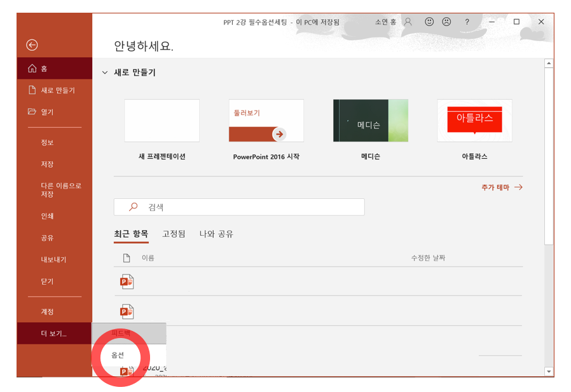Open help with question mark icon
The width and height of the screenshot is (571, 392).
[467, 22]
